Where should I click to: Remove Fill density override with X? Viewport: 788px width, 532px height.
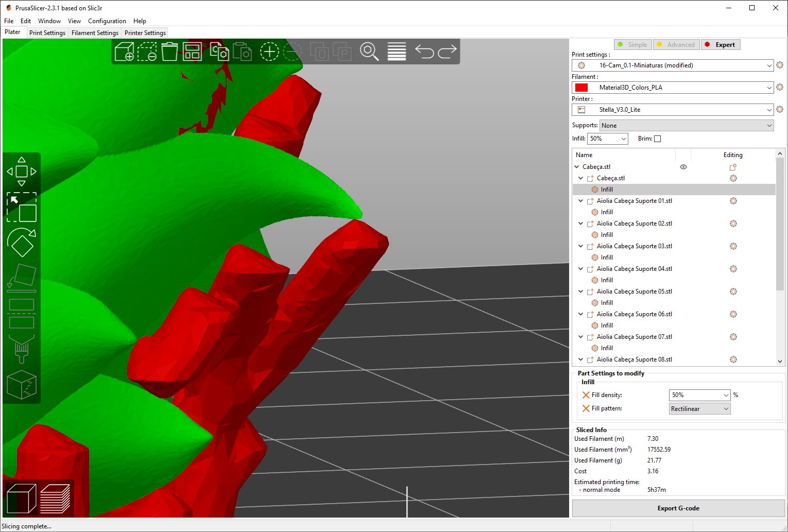[586, 395]
